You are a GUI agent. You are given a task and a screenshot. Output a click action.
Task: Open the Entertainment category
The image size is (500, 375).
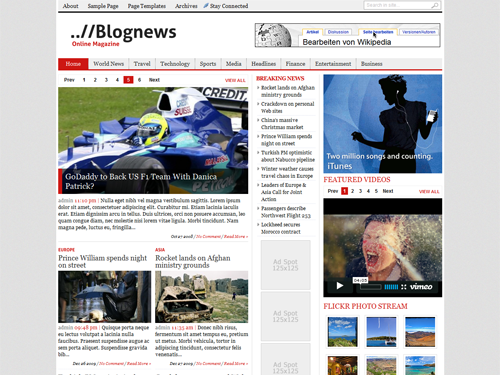pos(333,64)
